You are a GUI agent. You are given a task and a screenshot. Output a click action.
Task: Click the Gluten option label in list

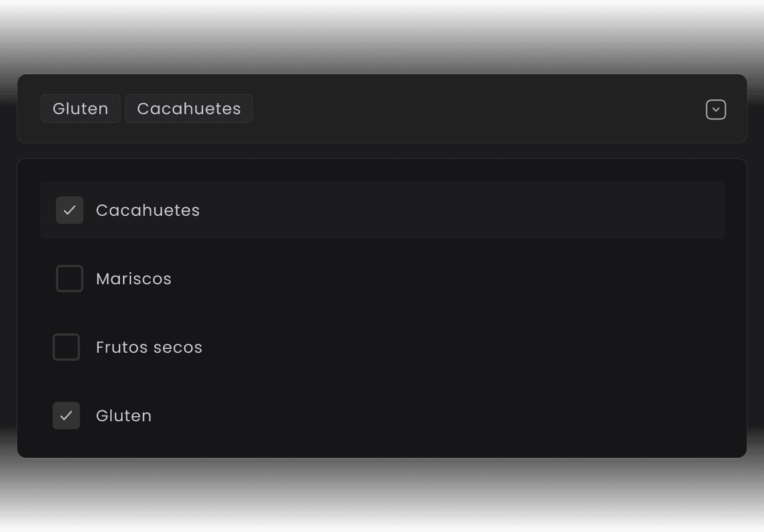pyautogui.click(x=124, y=416)
